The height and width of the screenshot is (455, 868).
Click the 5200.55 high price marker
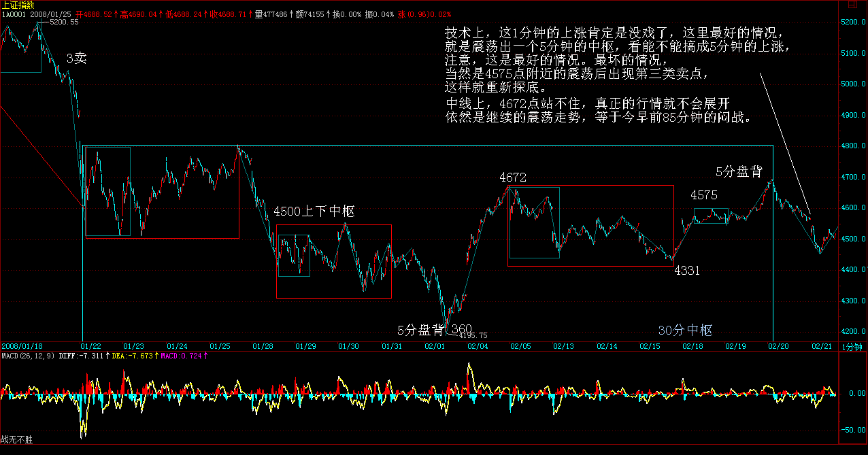tap(64, 22)
